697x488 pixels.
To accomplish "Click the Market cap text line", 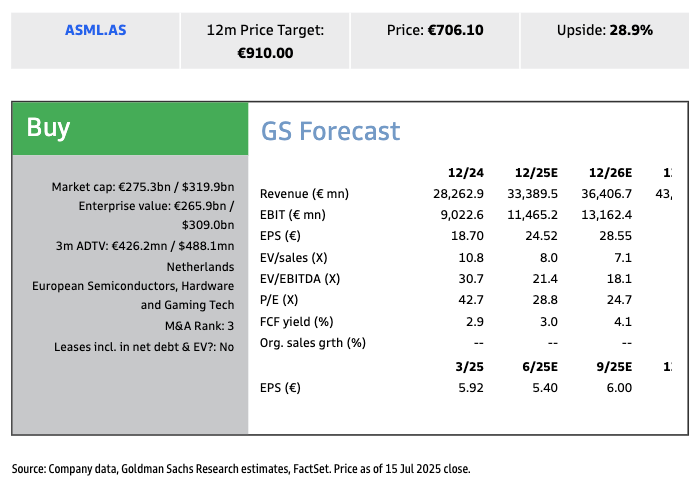I will (x=143, y=187).
